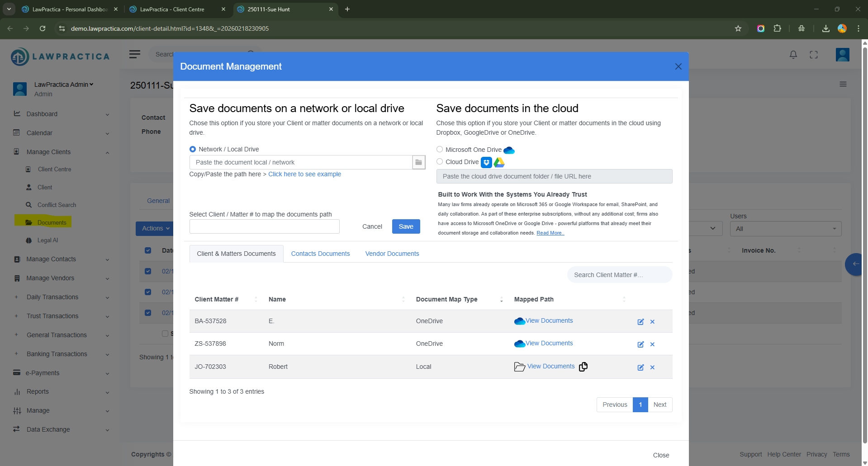Image resolution: width=868 pixels, height=466 pixels.
Task: Click the folder browse icon beside path field
Action: coord(418,162)
